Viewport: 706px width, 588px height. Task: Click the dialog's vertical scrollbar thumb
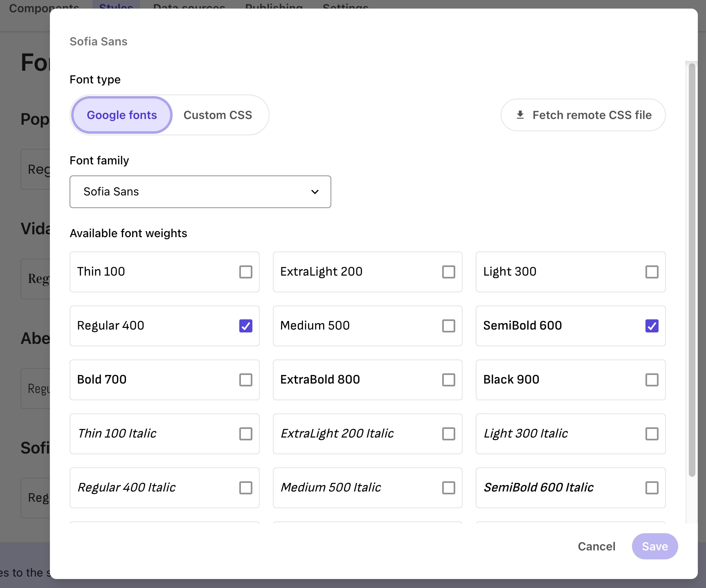point(692,270)
